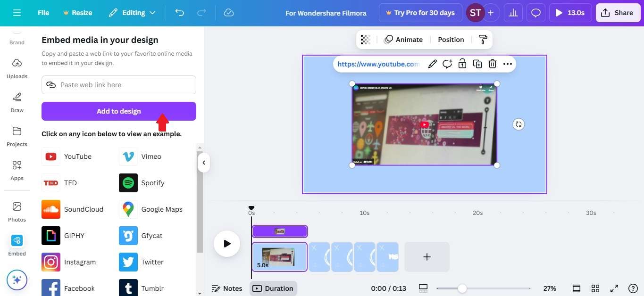This screenshot has height=296, width=644.
Task: Open the Animate options
Action: 403,40
